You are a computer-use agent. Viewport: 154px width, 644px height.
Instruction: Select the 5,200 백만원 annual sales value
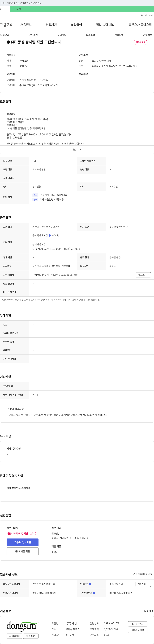[111, 629]
